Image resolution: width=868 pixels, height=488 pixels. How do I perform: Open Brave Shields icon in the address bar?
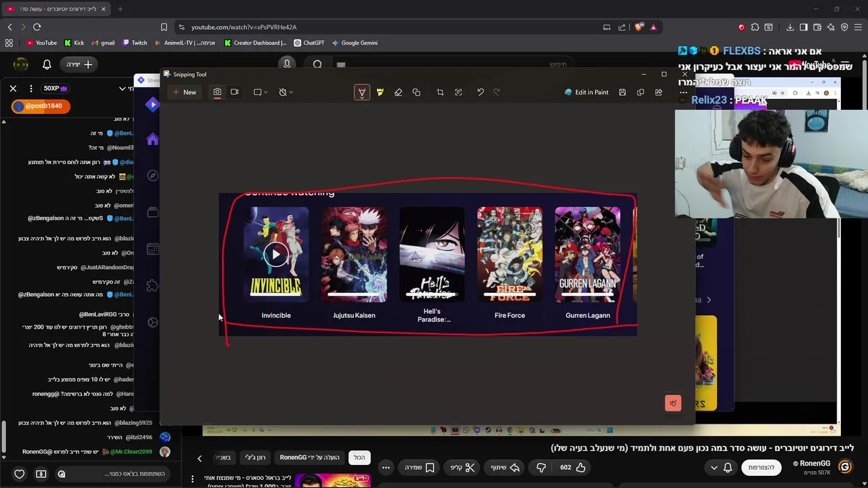639,27
